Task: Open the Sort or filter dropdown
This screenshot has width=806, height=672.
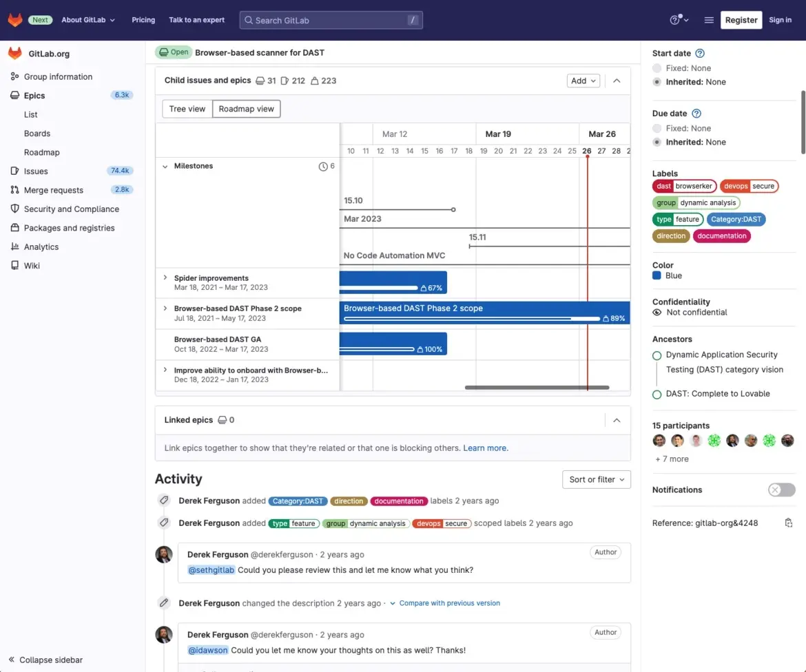Action: (x=597, y=479)
